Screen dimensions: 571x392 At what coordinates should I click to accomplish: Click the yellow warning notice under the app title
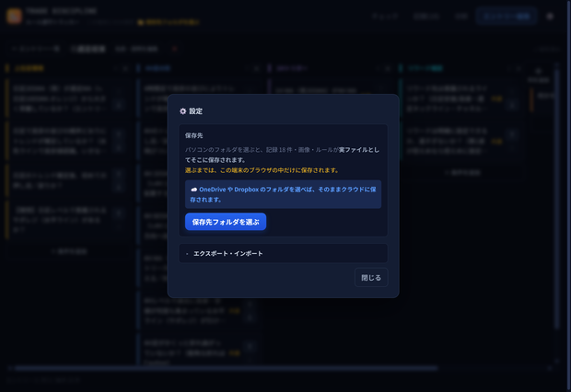[x=169, y=23]
